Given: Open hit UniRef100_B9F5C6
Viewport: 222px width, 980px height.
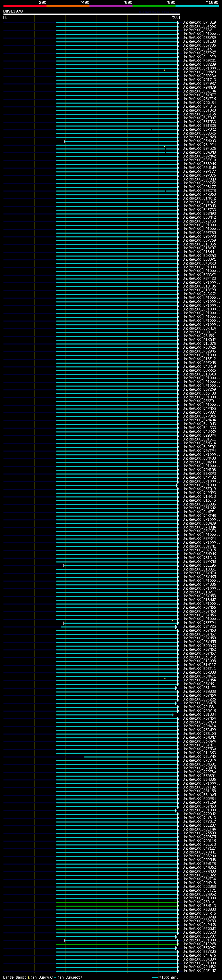Looking at the screenshot, I should pos(199,148).
